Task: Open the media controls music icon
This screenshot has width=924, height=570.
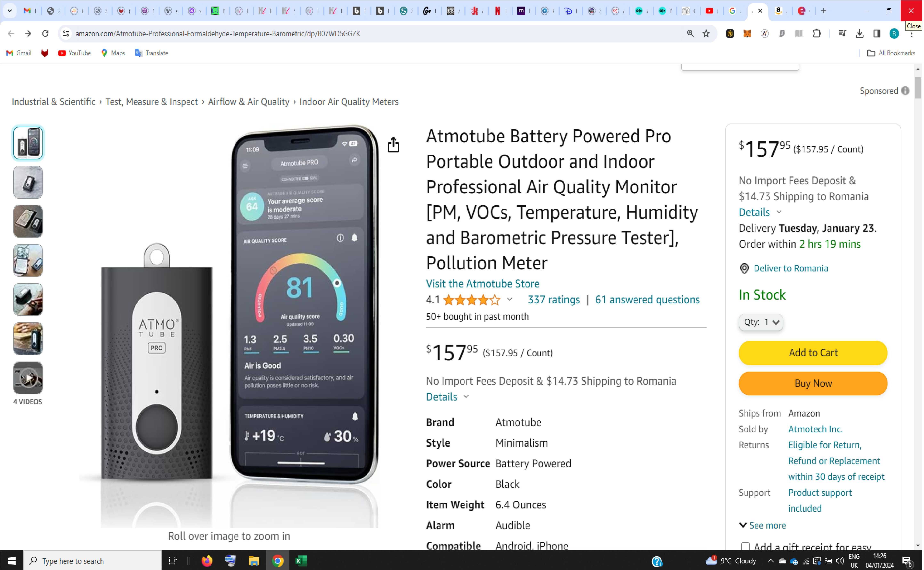Action: tap(842, 34)
